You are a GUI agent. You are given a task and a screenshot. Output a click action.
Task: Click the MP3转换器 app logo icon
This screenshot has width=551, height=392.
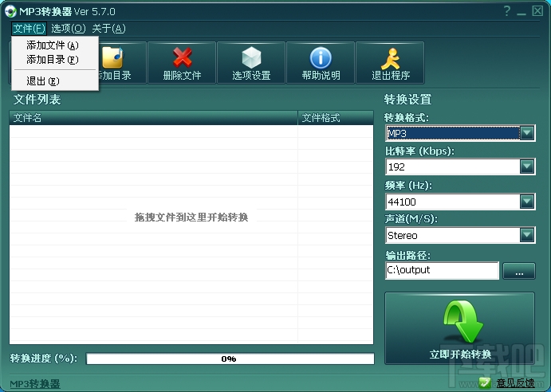click(10, 11)
